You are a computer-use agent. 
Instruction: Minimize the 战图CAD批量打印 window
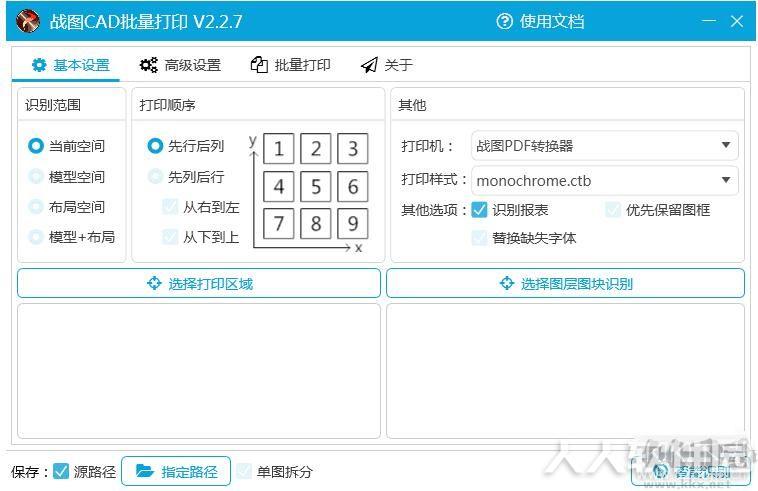tap(709, 21)
